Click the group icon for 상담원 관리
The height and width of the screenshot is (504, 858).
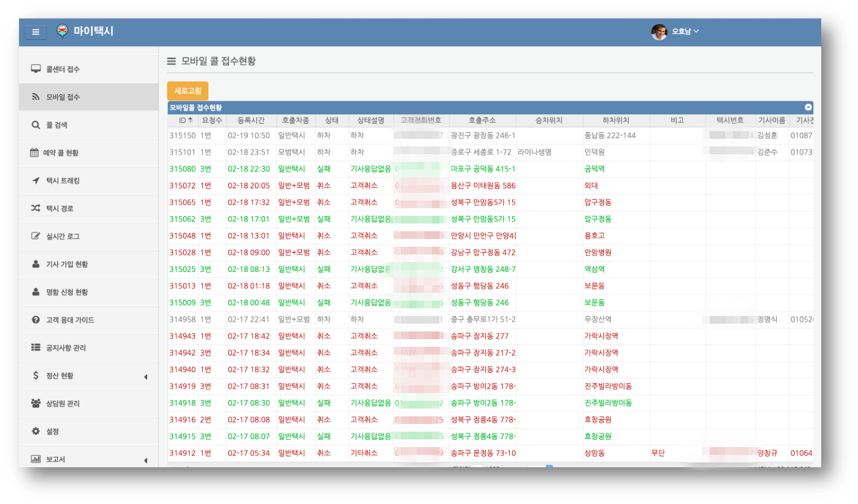coord(36,403)
